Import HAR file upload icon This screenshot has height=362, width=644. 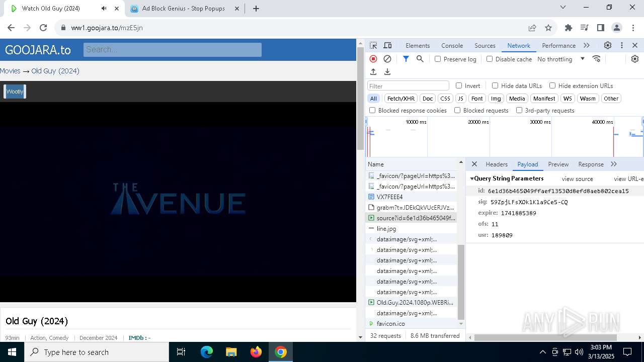pyautogui.click(x=373, y=72)
